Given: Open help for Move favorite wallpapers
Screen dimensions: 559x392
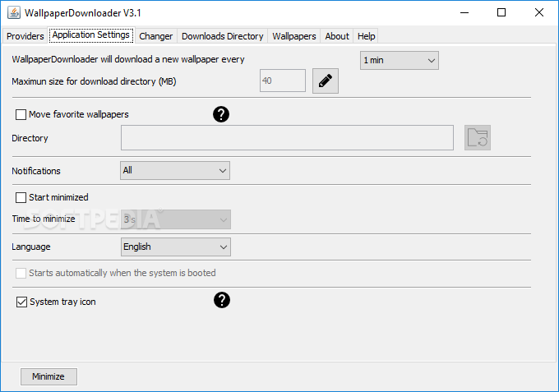Looking at the screenshot, I should [x=221, y=114].
